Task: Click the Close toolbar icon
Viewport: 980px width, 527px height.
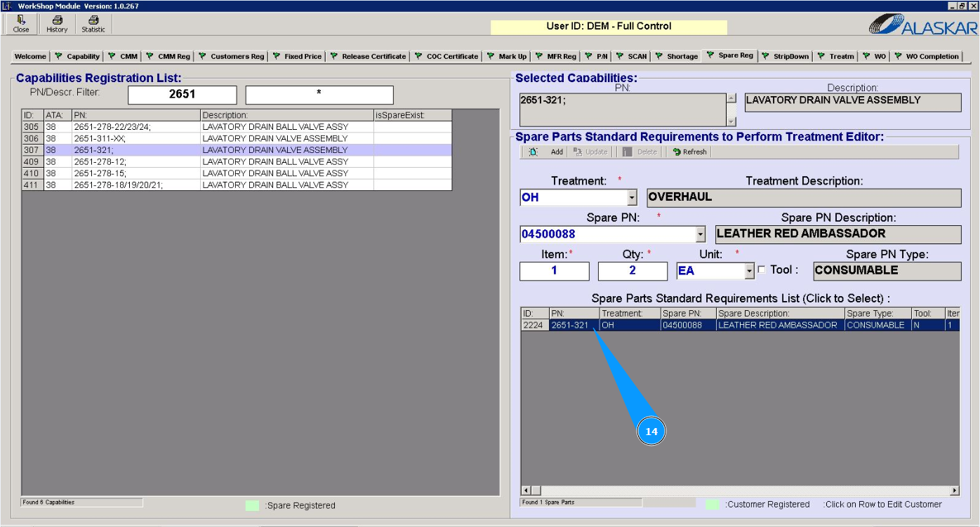Action: tap(21, 20)
